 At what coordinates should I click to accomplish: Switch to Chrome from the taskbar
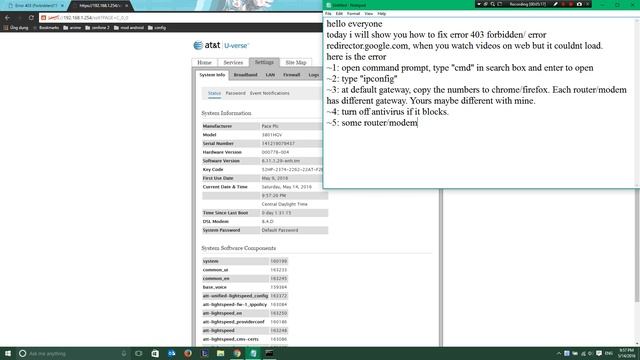tap(237, 353)
